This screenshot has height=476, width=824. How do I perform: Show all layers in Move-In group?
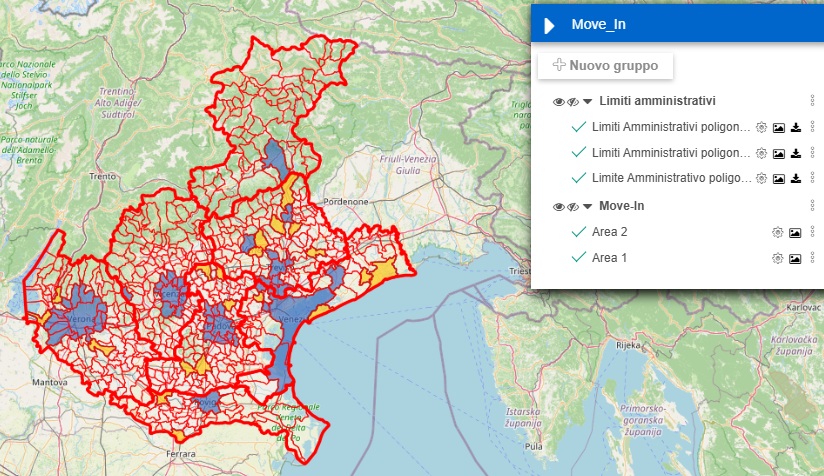coord(559,206)
